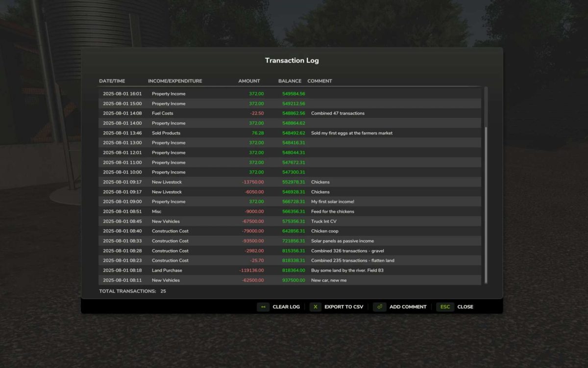588x368 pixels.
Task: Select the Land Purchase Field 83 row
Action: [x=289, y=270]
